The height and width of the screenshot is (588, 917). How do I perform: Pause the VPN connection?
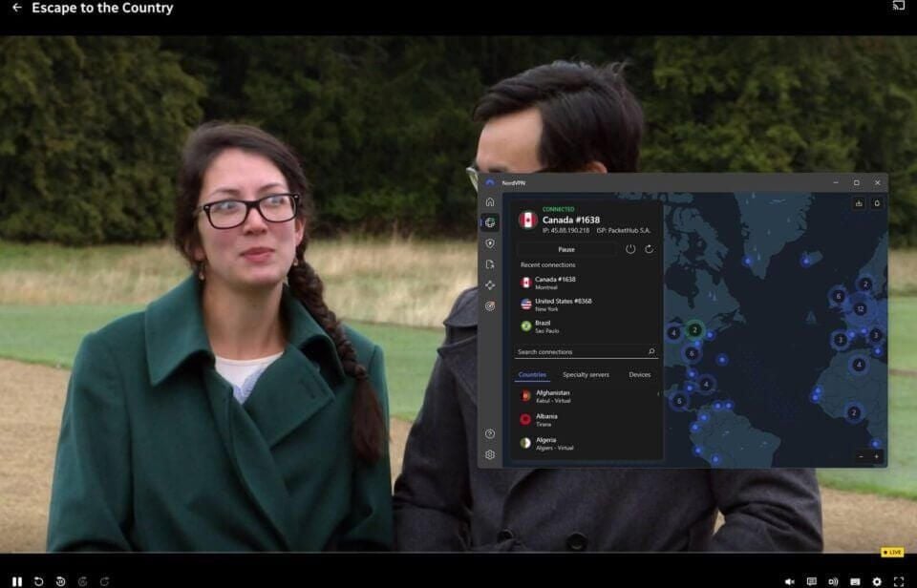[569, 249]
